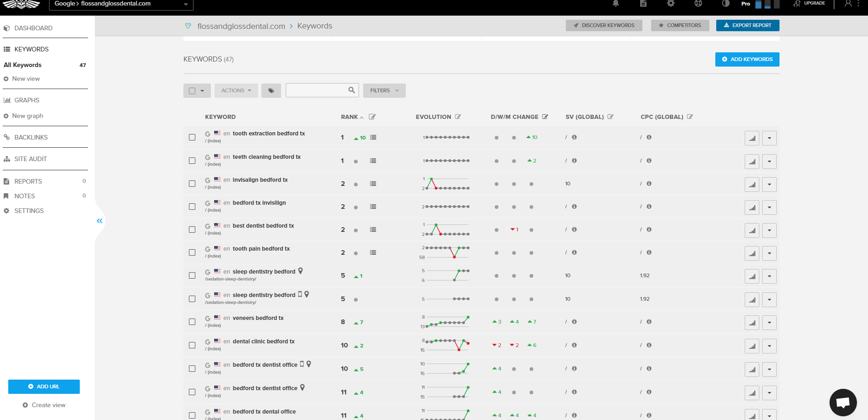The image size is (868, 420).
Task: Click edit icon beside EVOLUTION header
Action: (458, 117)
